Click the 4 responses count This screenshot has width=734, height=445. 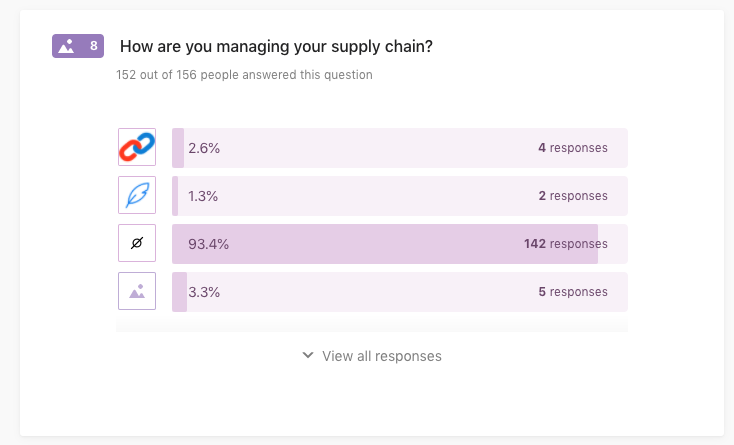click(572, 148)
